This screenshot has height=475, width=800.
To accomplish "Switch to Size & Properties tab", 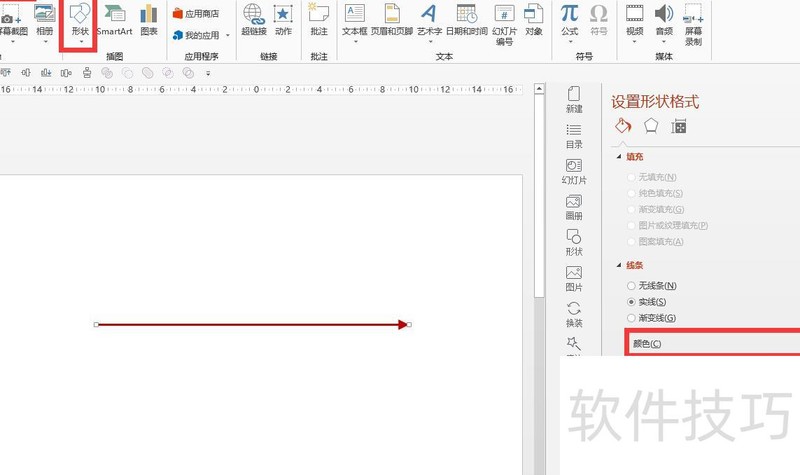I will (x=679, y=126).
